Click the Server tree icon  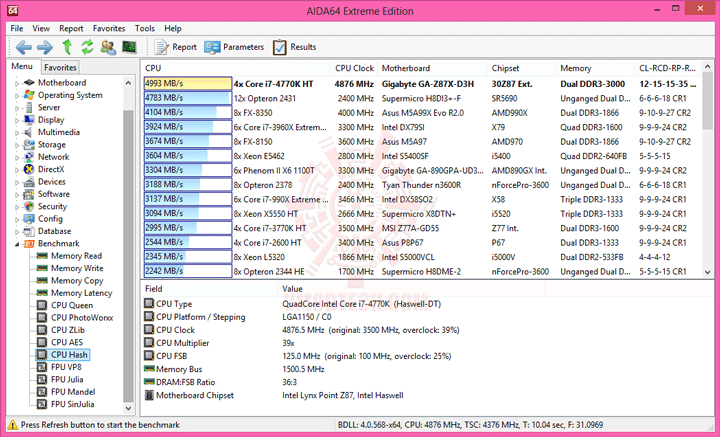[x=29, y=107]
